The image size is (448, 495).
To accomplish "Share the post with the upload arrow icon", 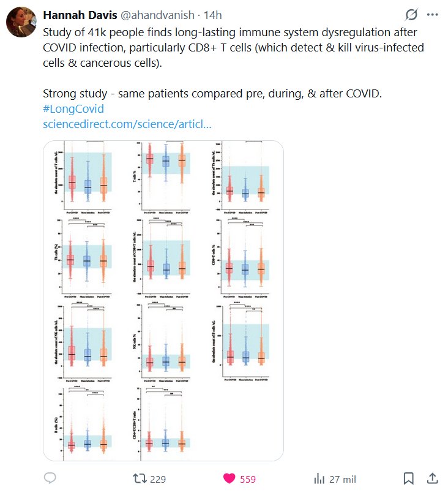I will [x=431, y=478].
